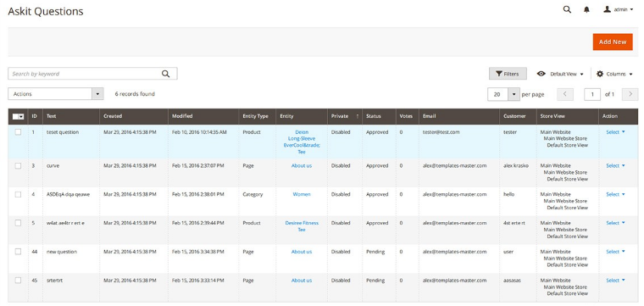
Task: Click the '6 records found' label
Action: tap(135, 94)
